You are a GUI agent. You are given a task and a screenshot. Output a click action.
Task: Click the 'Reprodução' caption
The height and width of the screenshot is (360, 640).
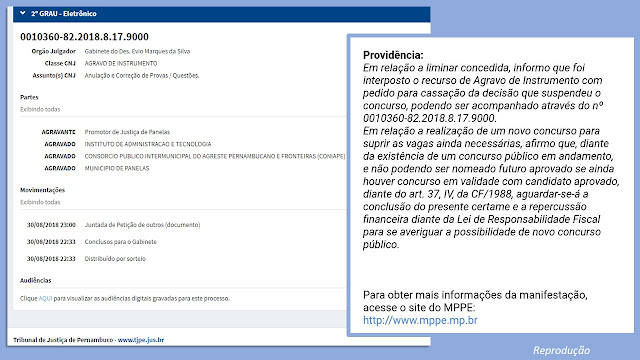pyautogui.click(x=561, y=350)
